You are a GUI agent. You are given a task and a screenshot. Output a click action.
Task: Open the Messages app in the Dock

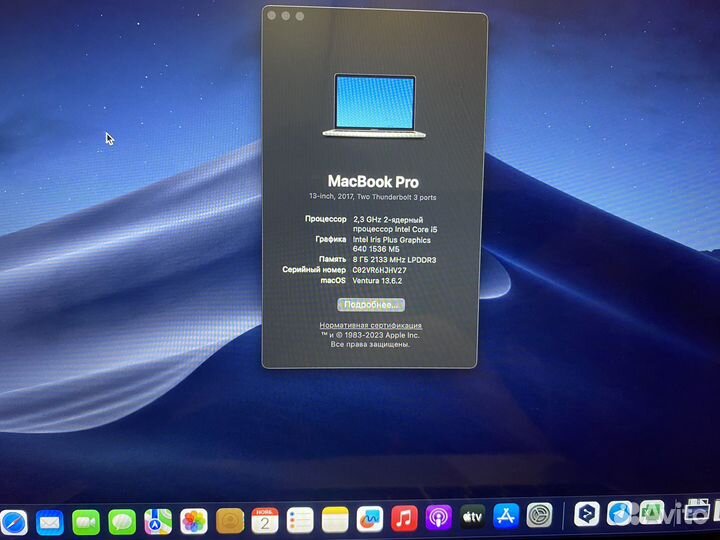[x=122, y=522]
